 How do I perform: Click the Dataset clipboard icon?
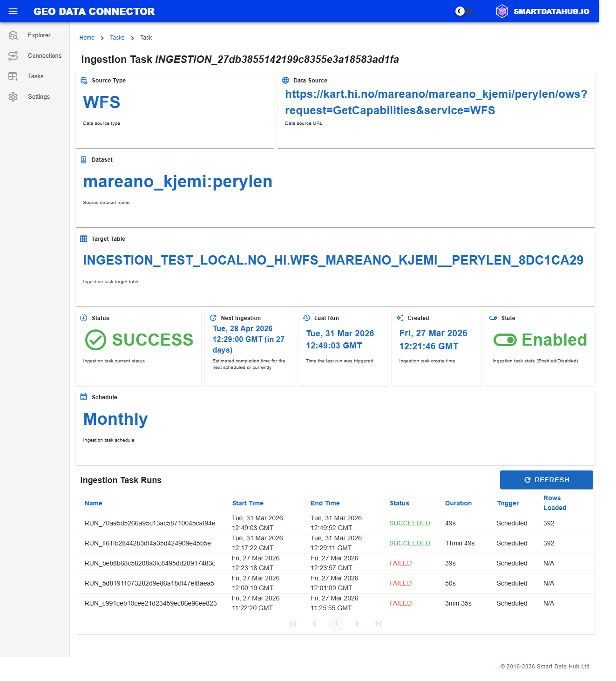point(84,160)
